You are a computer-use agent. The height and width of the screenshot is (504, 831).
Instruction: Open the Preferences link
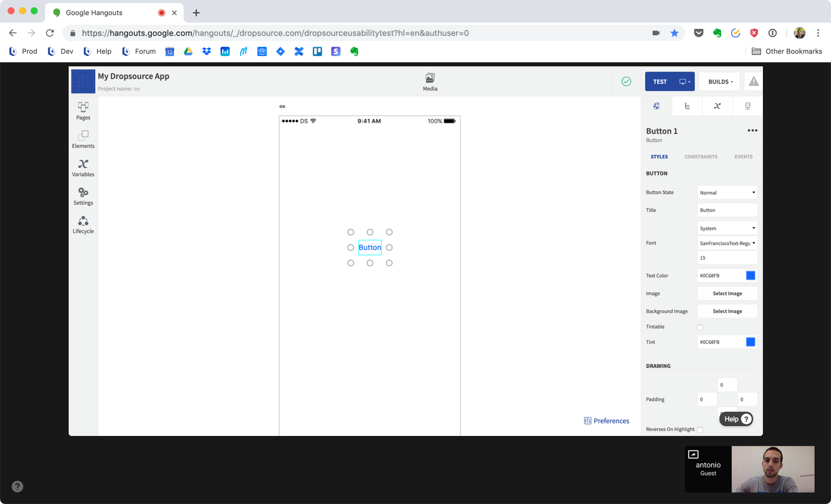click(607, 421)
